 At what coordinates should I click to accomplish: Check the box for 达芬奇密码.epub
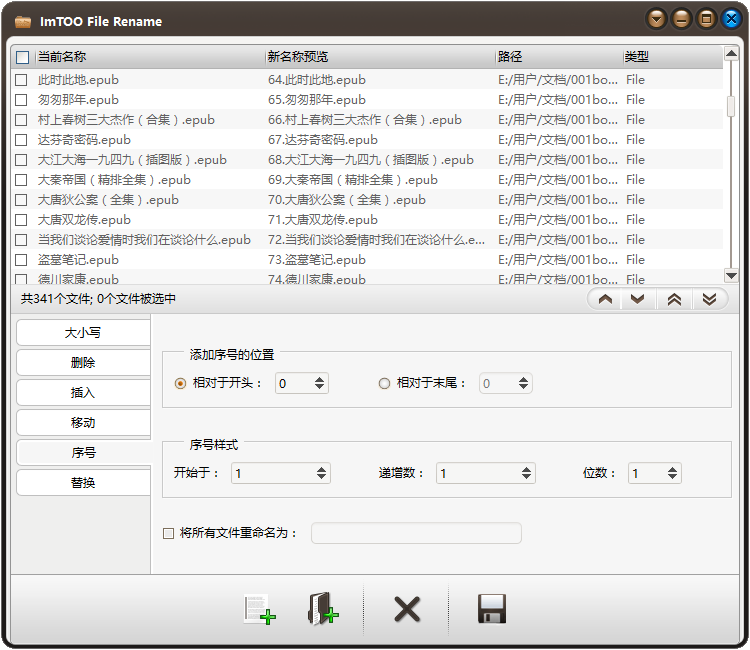click(x=21, y=140)
